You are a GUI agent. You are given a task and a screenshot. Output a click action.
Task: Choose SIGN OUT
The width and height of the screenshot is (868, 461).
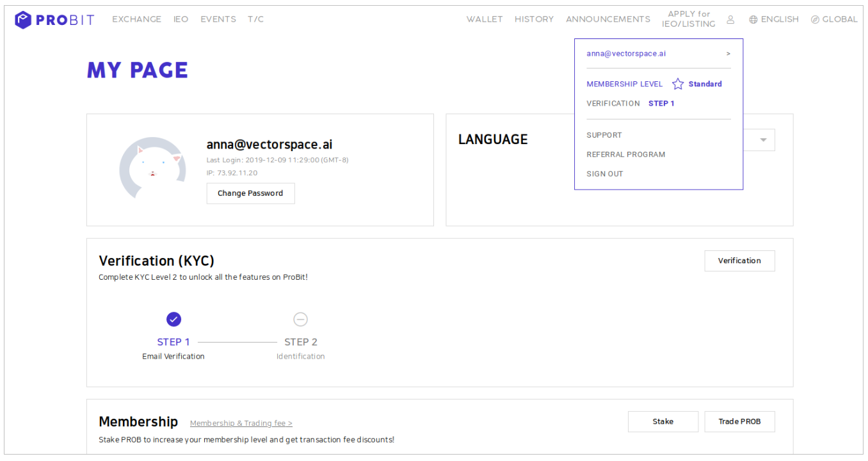605,174
